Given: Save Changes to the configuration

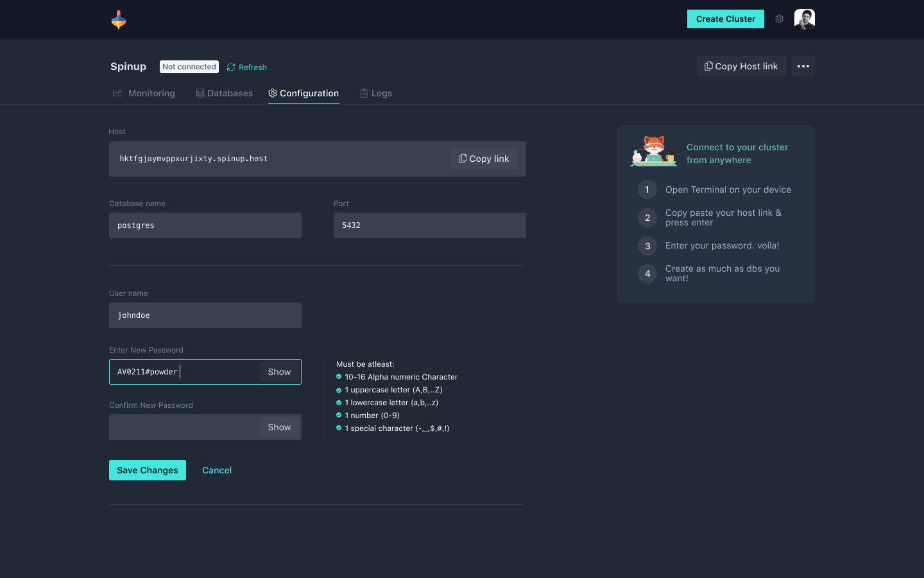Looking at the screenshot, I should [148, 470].
